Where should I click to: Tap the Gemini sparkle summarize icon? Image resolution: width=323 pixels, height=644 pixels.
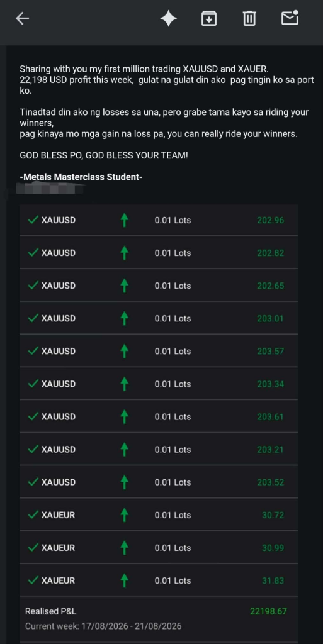tap(169, 18)
